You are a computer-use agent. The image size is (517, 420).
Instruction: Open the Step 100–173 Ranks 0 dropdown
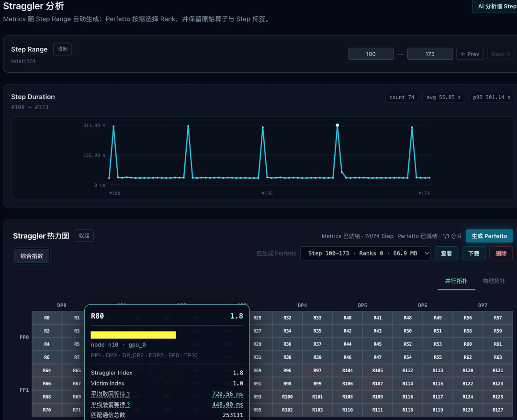pos(365,254)
